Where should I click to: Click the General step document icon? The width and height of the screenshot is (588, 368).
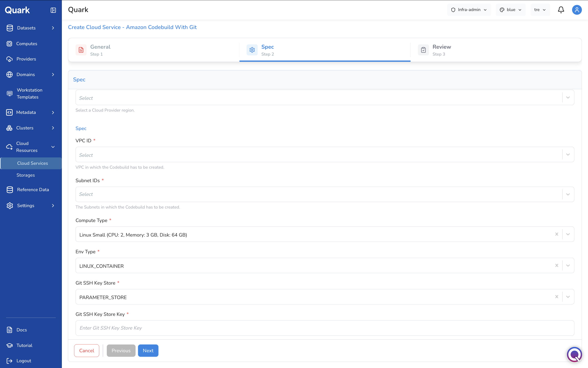(81, 50)
